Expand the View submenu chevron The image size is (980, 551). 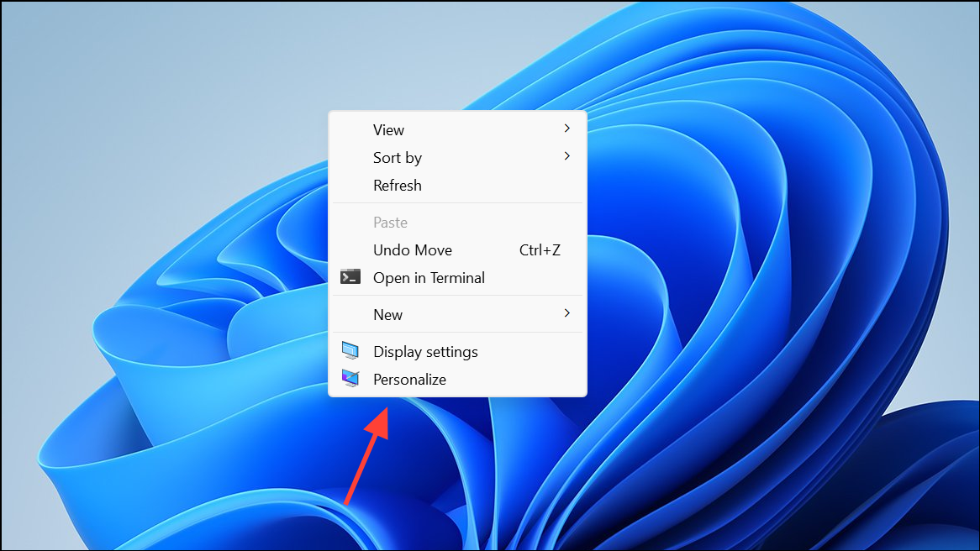pos(566,129)
